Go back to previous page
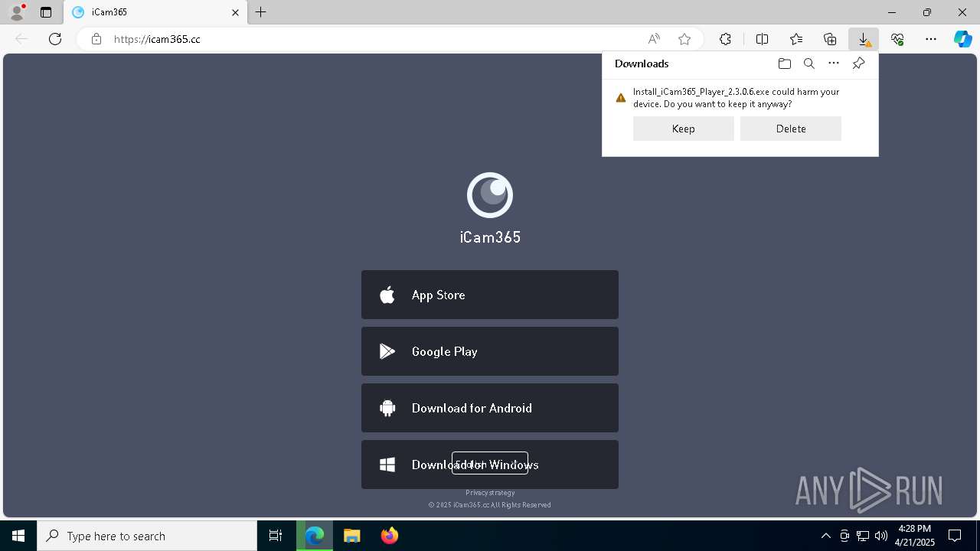Viewport: 980px width, 551px height. (x=21, y=39)
